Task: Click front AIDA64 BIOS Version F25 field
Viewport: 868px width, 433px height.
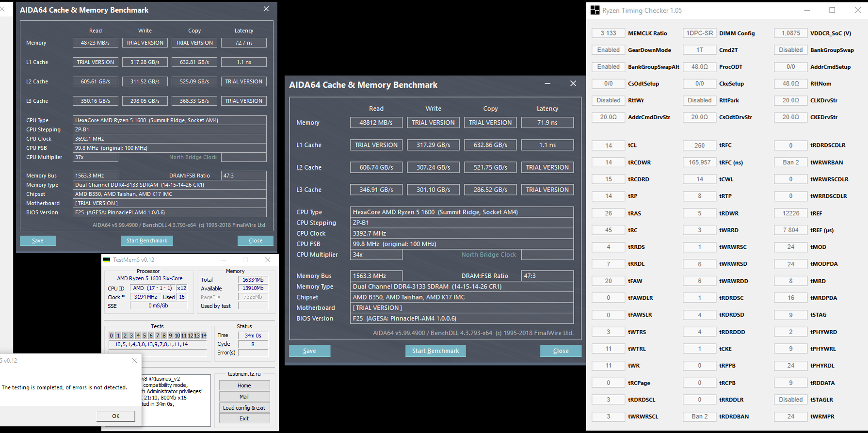Action: 462,319
